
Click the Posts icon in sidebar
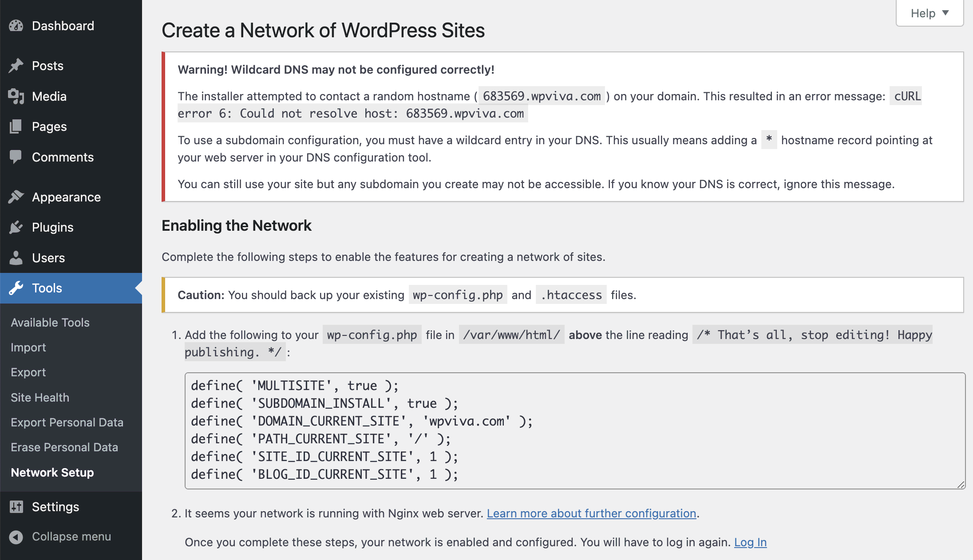(x=17, y=65)
